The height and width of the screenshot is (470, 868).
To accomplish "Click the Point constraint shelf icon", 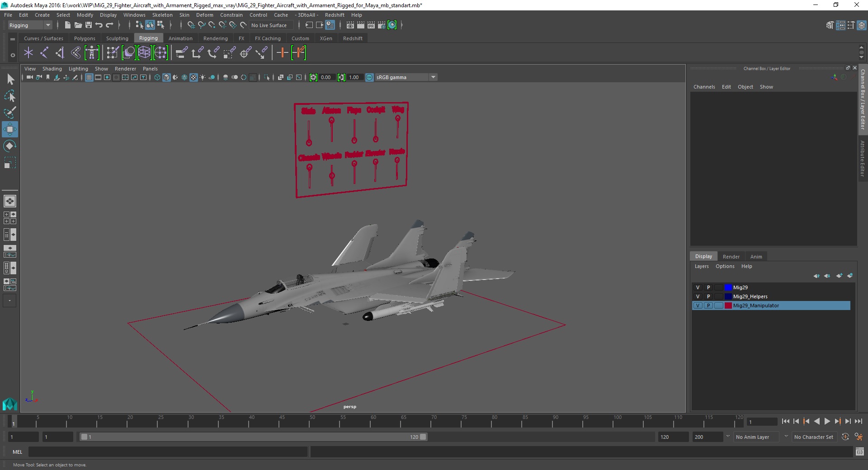I will coord(198,53).
